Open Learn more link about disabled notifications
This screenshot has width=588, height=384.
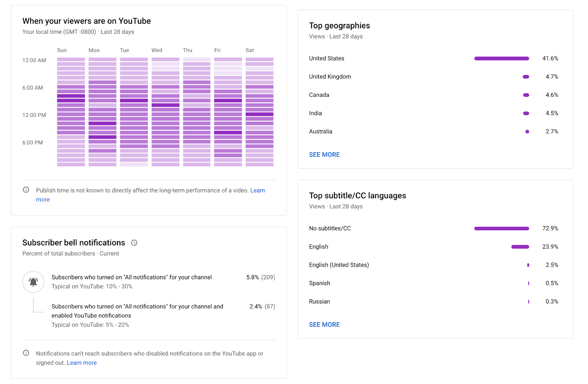pos(82,363)
